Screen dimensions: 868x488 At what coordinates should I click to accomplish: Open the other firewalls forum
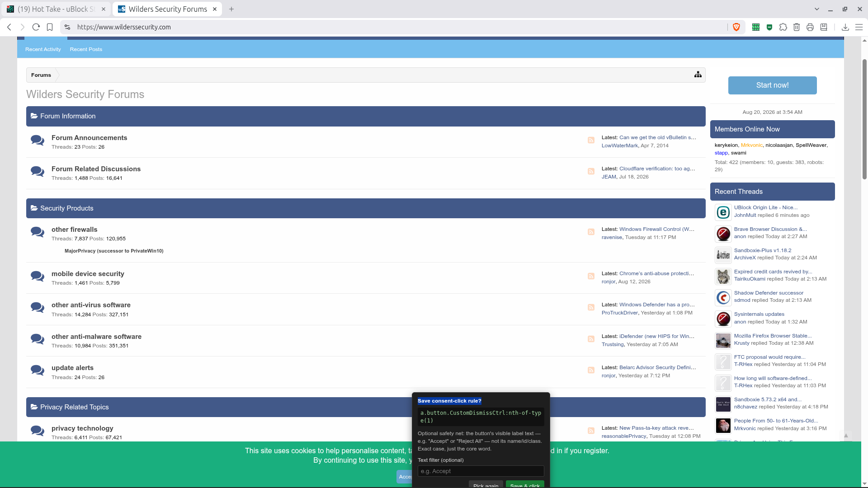tap(75, 230)
